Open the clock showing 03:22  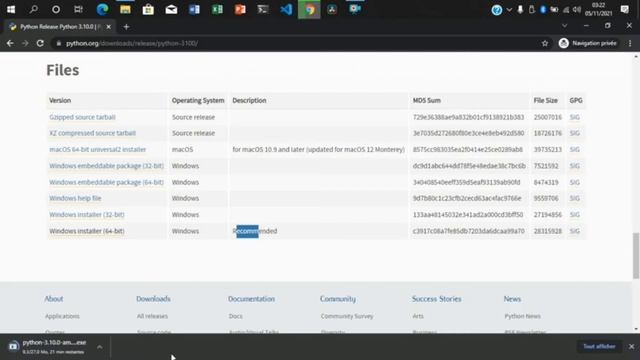[598, 9]
